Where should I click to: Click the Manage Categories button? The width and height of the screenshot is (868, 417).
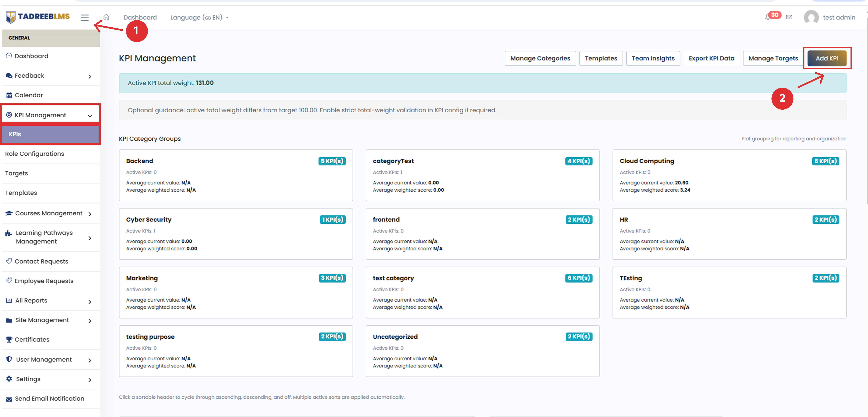point(540,58)
